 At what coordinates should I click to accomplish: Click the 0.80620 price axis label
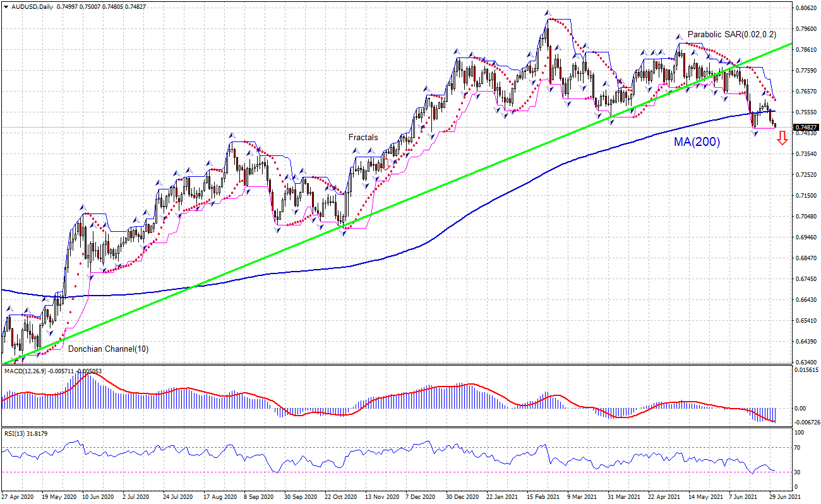click(806, 8)
